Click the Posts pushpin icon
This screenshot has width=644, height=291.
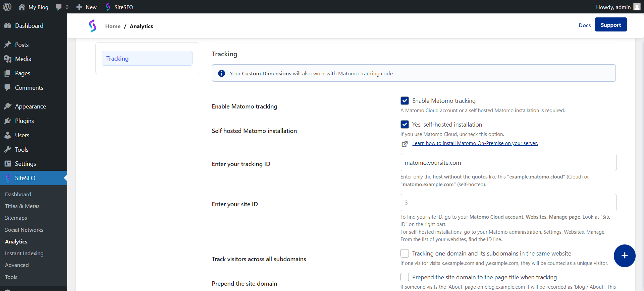coord(8,45)
